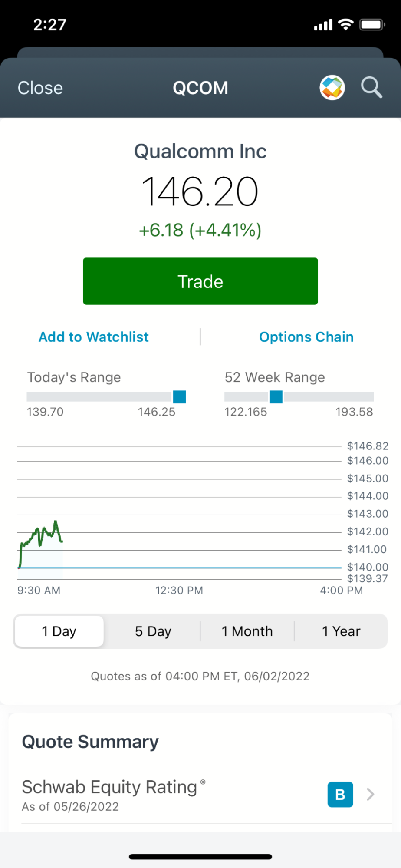Image resolution: width=401 pixels, height=868 pixels.
Task: Tap the Wi-Fi status icon
Action: pyautogui.click(x=345, y=25)
